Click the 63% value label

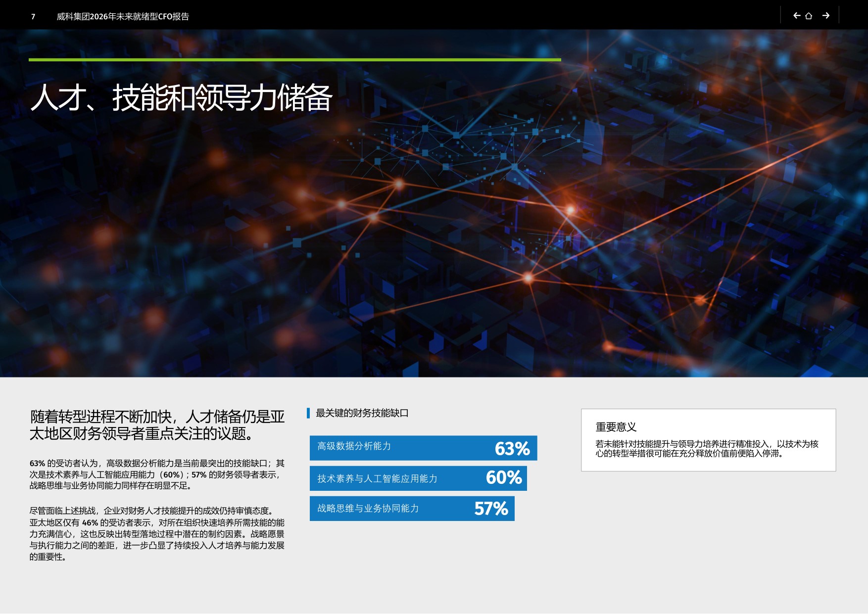(x=512, y=449)
